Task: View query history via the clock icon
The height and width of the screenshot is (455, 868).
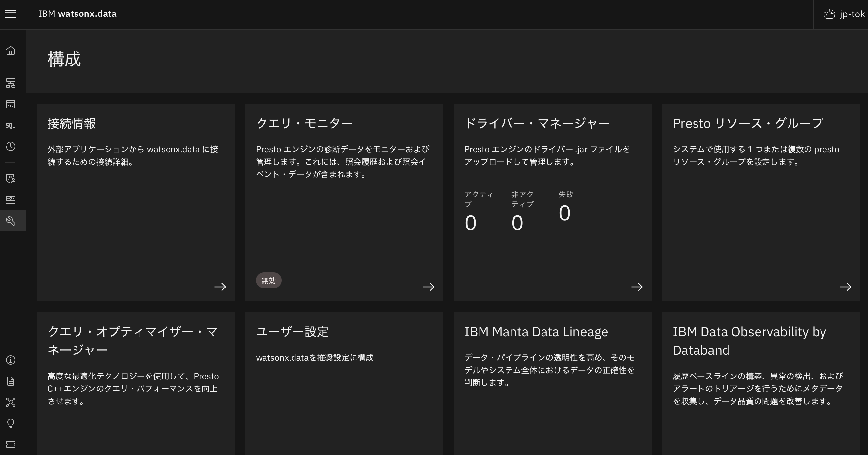Action: [x=11, y=146]
